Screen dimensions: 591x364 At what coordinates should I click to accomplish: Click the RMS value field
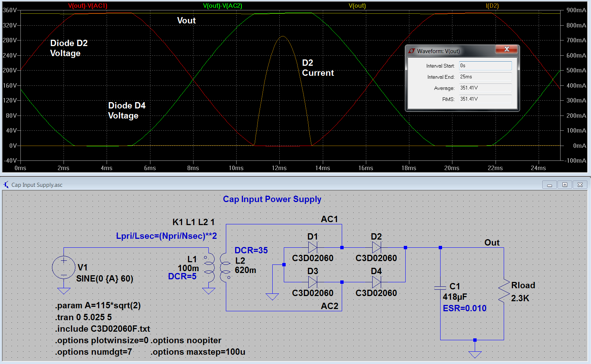coord(485,99)
